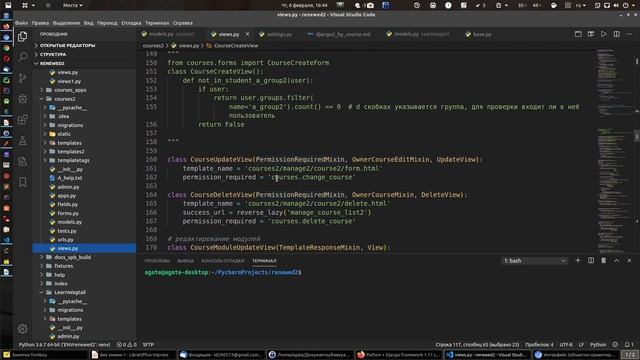Collapse the RENEWED2 root folder
640x360 pixels.
point(52,63)
